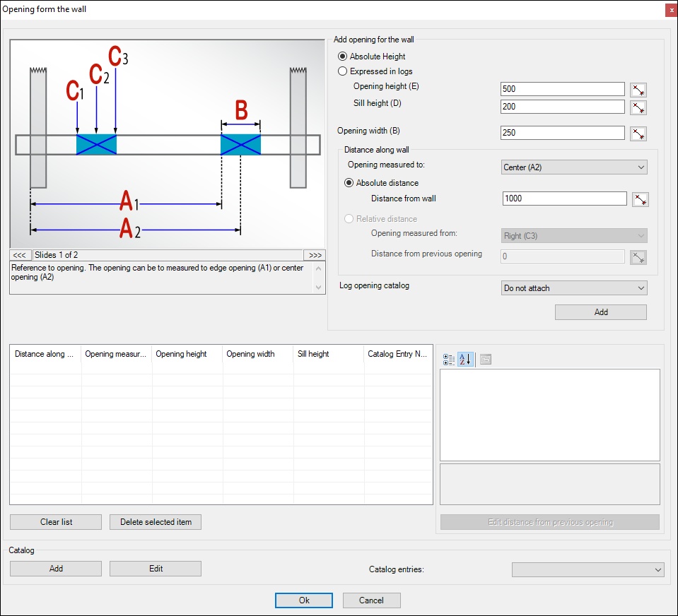Pick Opening height (E) value from drawing icon
Viewport: 678px width, 616px height.
click(x=638, y=90)
